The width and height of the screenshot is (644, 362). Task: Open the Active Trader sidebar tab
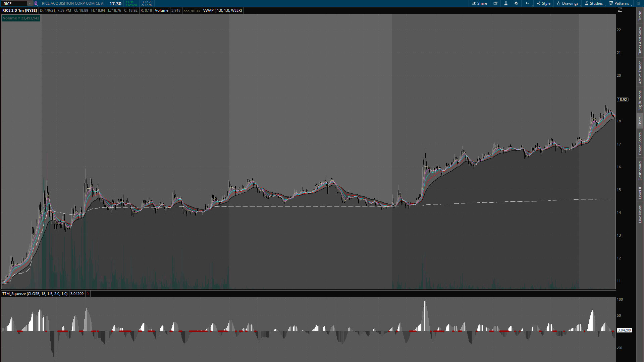640,72
